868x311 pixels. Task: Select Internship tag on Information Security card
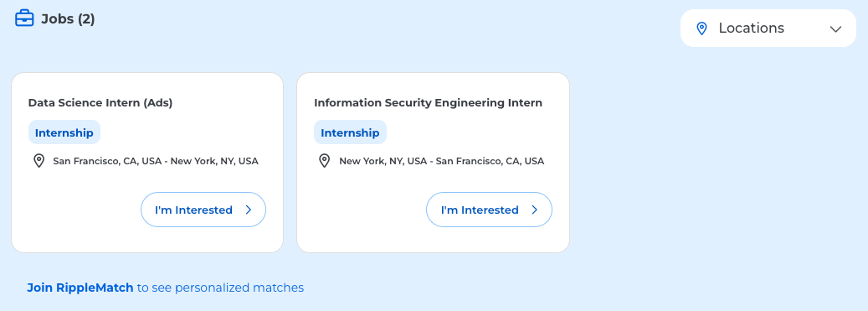pos(350,132)
